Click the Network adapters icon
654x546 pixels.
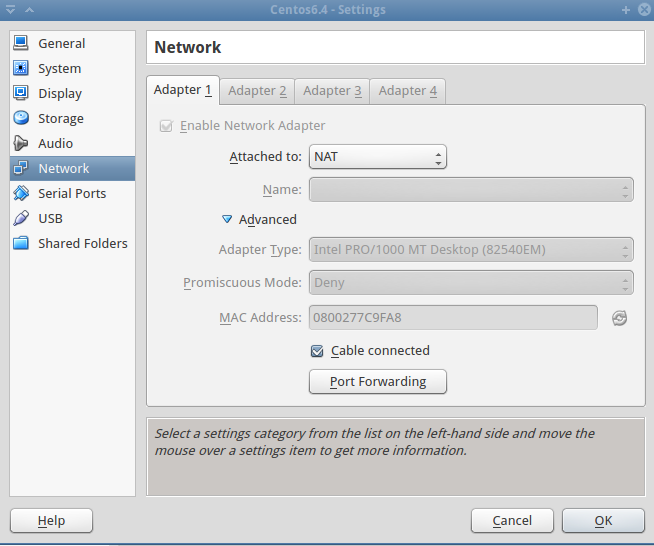[x=20, y=168]
